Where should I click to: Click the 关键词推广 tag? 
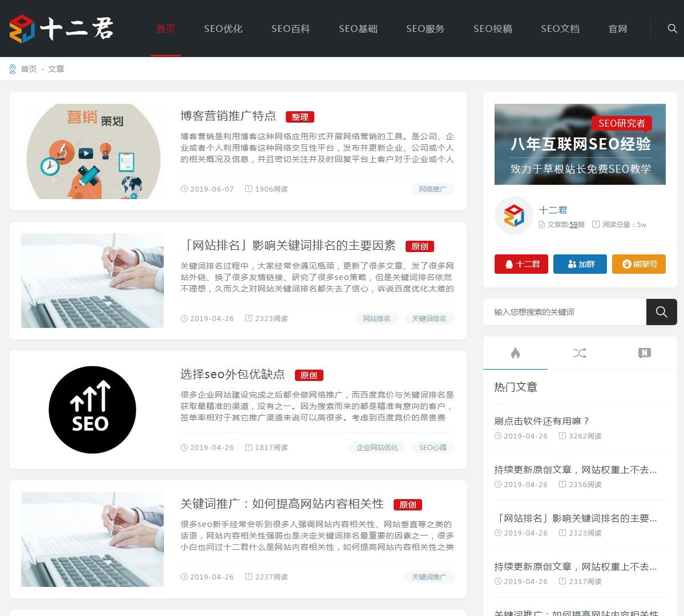(x=429, y=577)
